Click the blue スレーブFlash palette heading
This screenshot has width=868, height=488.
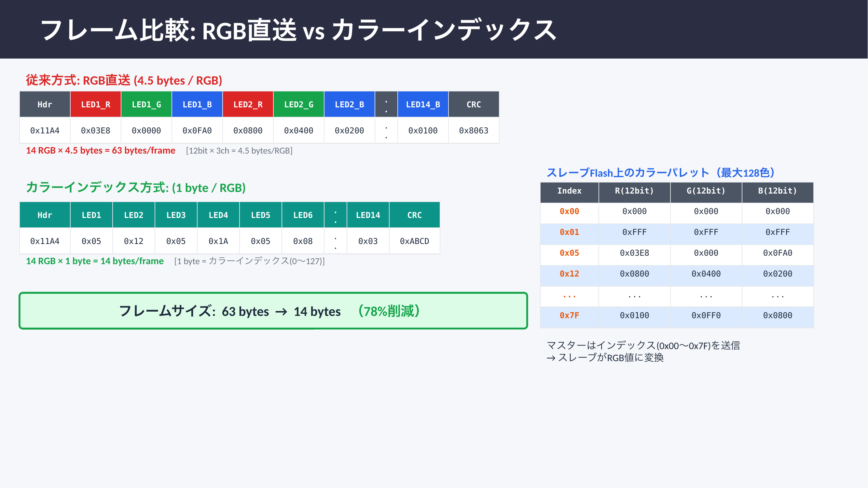[660, 173]
